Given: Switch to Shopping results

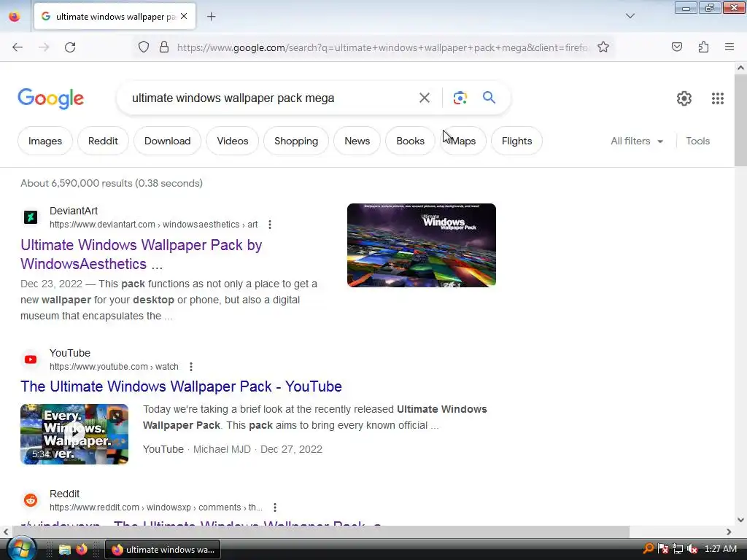Looking at the screenshot, I should pyautogui.click(x=296, y=141).
